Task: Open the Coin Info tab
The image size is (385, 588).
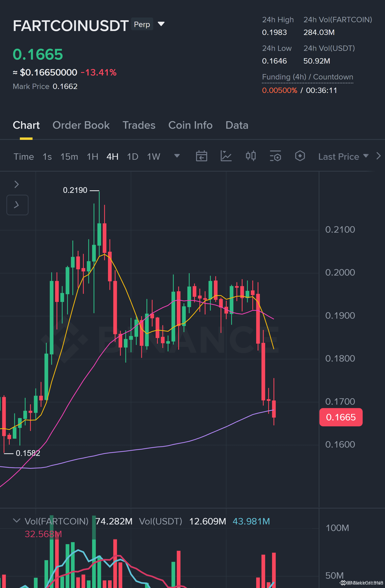Action: [x=190, y=125]
